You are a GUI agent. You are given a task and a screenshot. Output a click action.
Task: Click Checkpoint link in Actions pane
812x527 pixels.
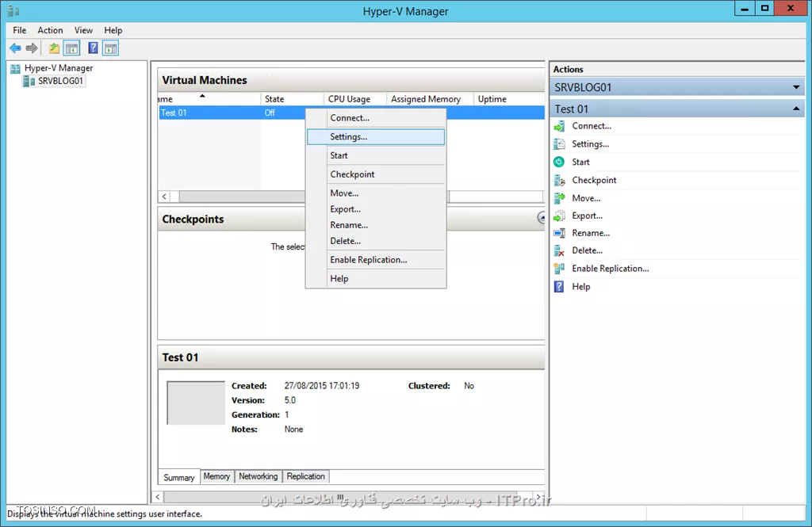pos(594,180)
